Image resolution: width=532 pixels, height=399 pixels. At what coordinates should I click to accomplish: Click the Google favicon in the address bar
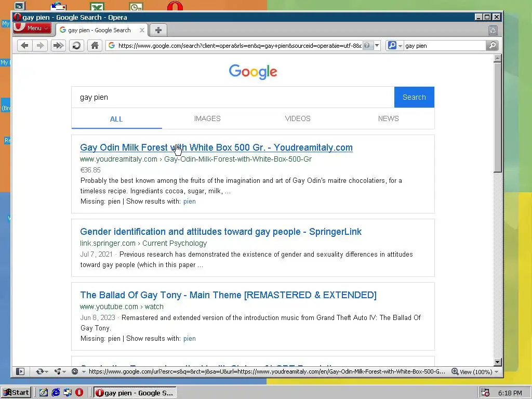click(112, 46)
